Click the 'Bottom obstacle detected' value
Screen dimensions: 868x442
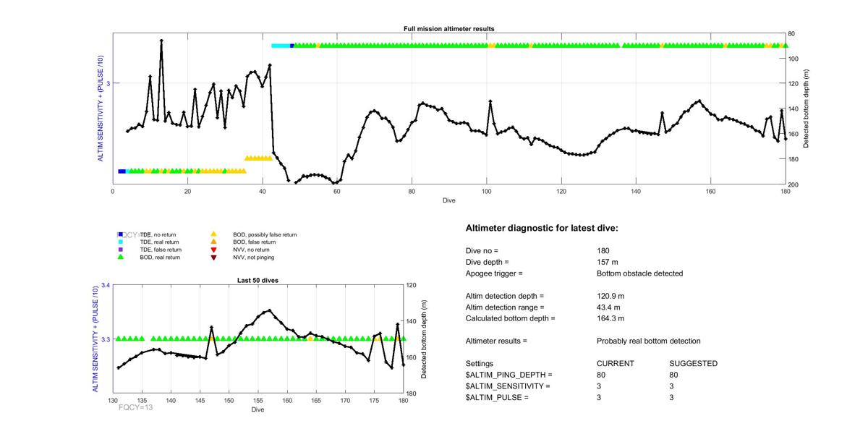point(640,273)
